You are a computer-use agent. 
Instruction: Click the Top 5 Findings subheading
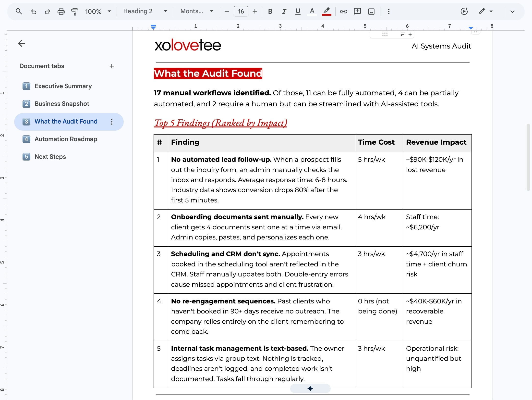[220, 123]
